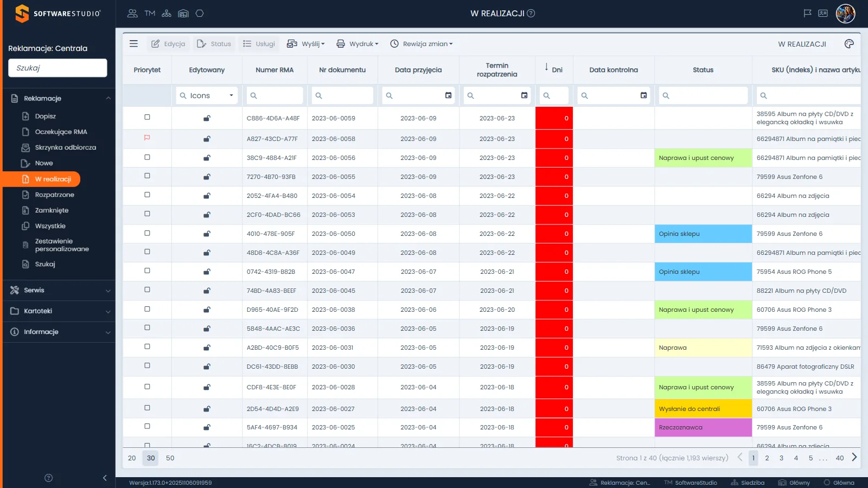This screenshot has width=868, height=488.
Task: Click the help icon next to W REALIZACJI title
Action: pos(531,14)
